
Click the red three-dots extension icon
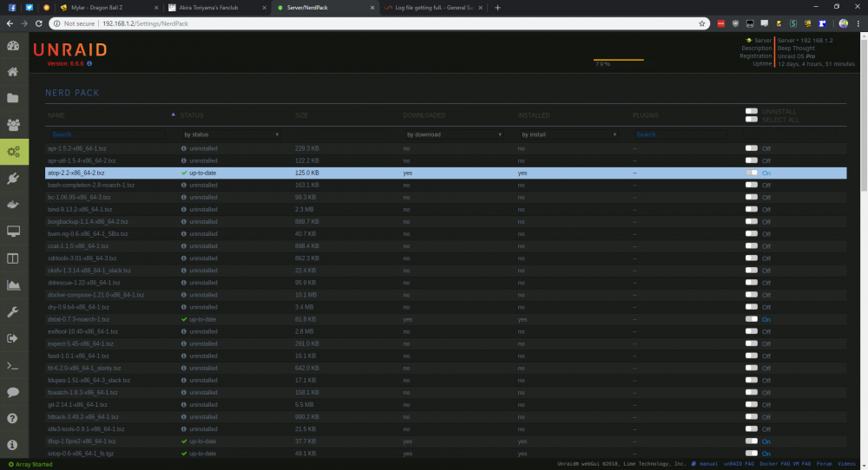pyautogui.click(x=720, y=23)
